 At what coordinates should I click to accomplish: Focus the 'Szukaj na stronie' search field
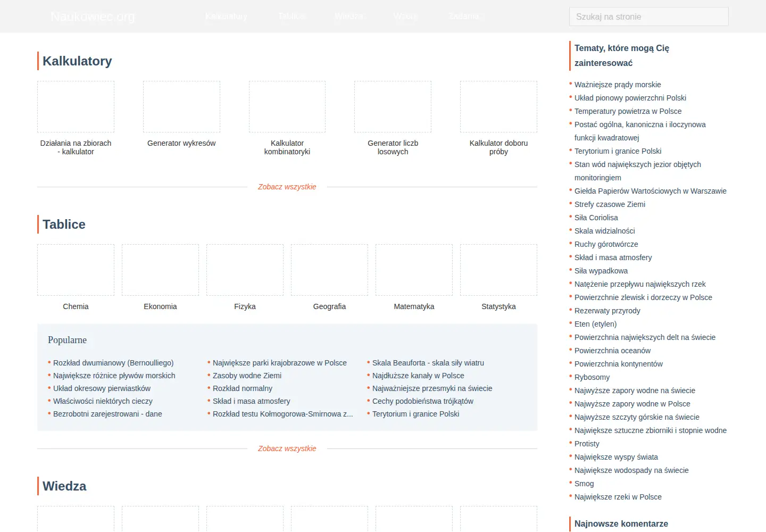click(x=649, y=16)
